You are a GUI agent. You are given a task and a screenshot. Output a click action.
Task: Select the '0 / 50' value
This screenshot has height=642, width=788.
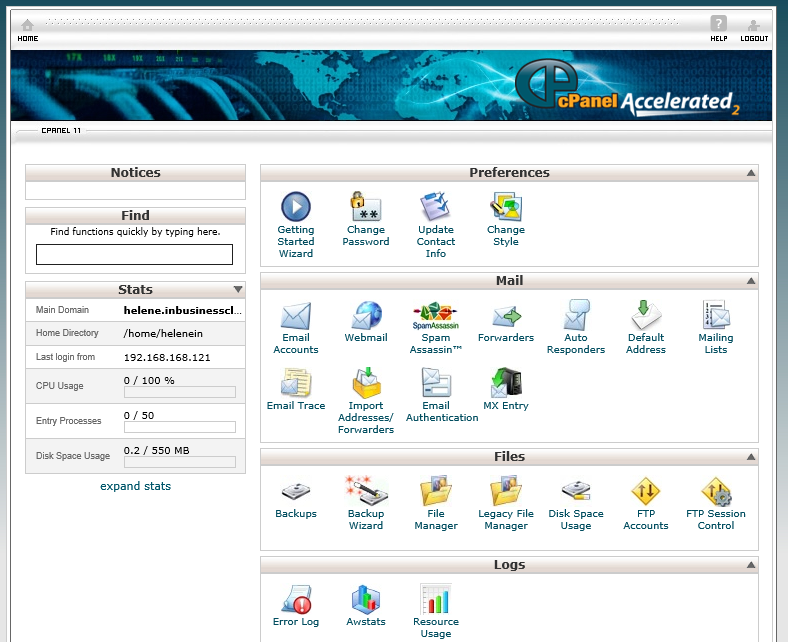pos(139,415)
